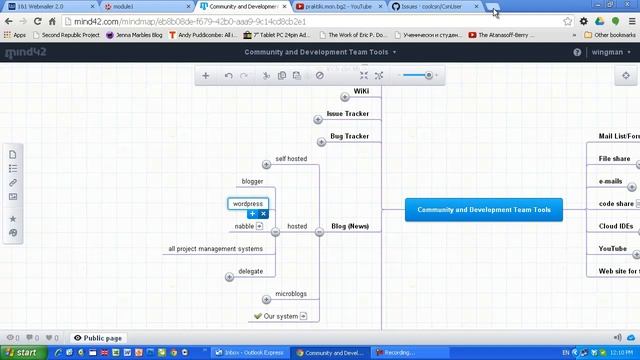Screen dimensions: 640x360
Task: Expand the Issue Tracker node
Action: pyautogui.click(x=318, y=120)
